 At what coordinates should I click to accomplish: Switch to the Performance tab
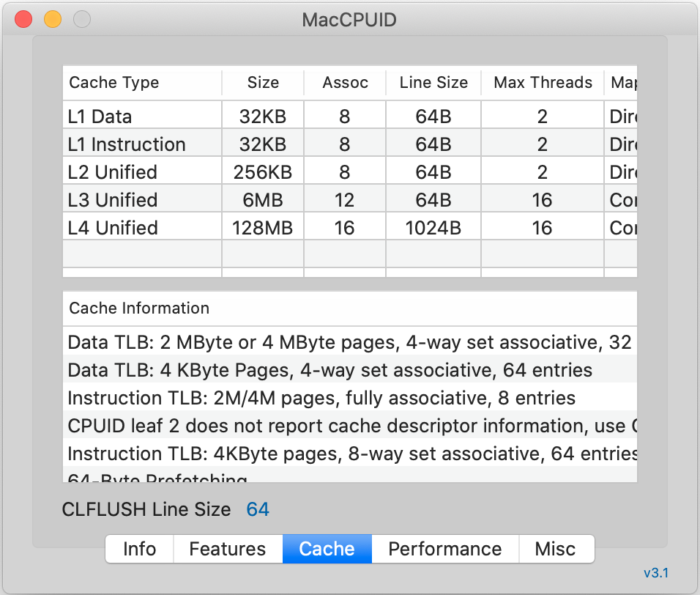445,549
